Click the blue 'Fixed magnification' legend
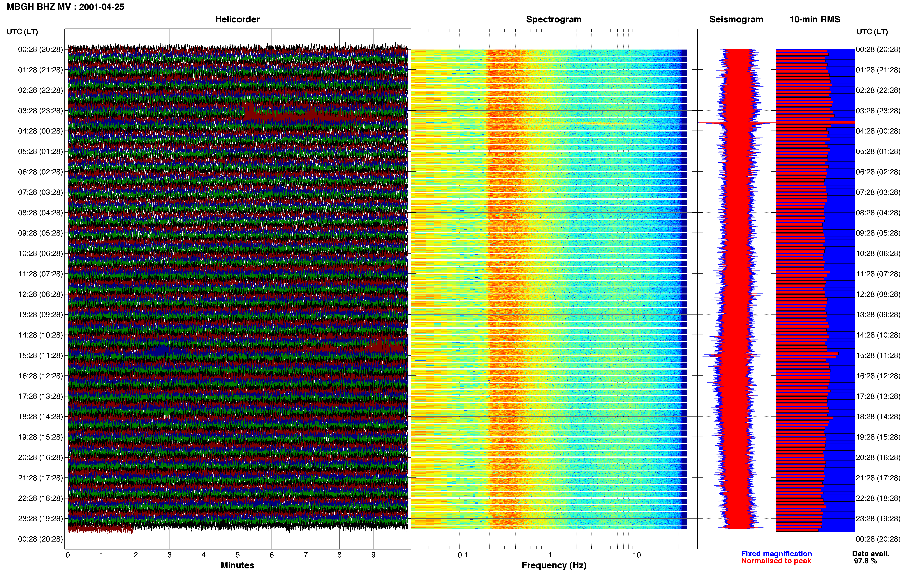924x578 pixels. pos(777,554)
